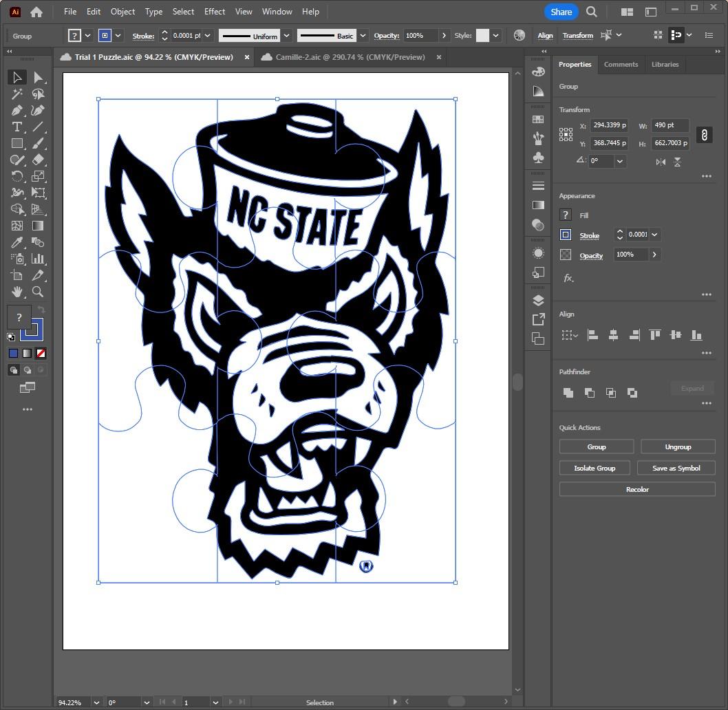Viewport: 728px width, 710px height.
Task: Click the blue Share button
Action: point(561,12)
